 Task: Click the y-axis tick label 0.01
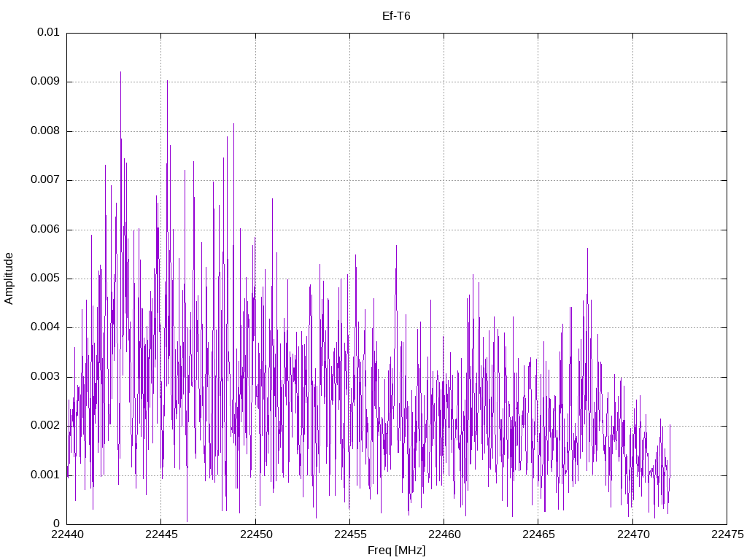coord(49,32)
